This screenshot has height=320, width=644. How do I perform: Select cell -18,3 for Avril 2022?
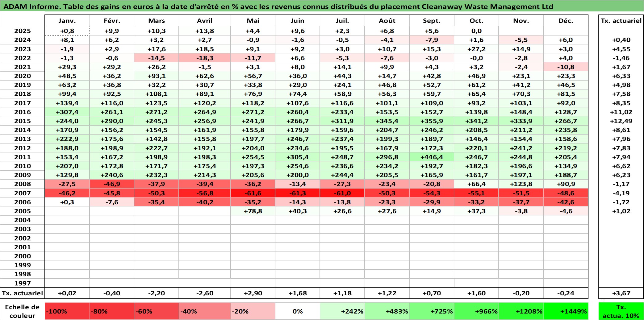[205, 58]
